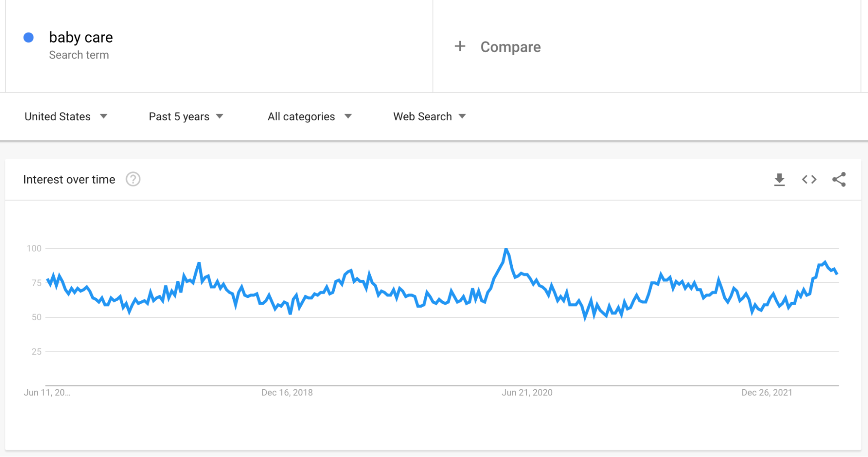Expand the Past 5 years time range
The height and width of the screenshot is (457, 868).
[x=186, y=116]
